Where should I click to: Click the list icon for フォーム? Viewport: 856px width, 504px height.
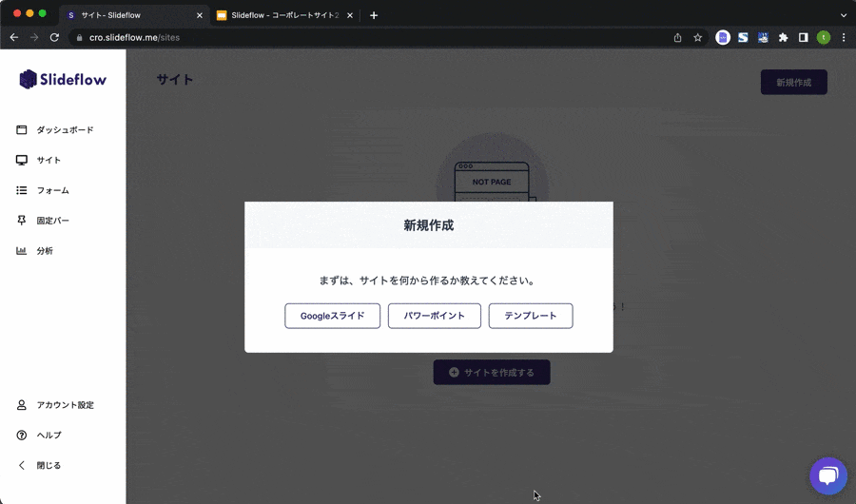(21, 190)
